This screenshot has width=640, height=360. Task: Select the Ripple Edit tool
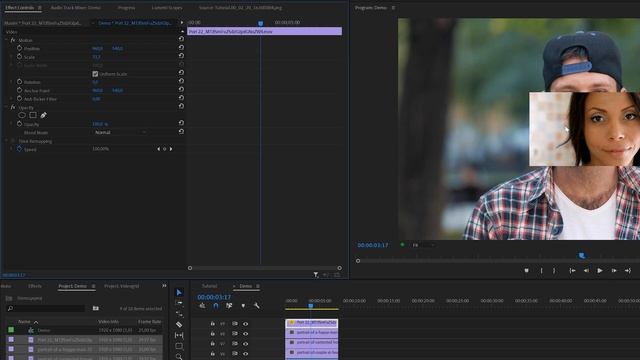click(x=179, y=314)
